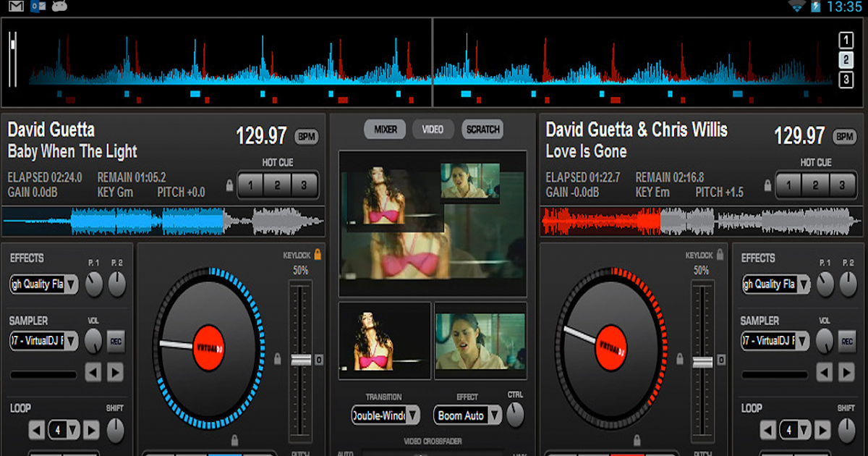The image size is (868, 456).
Task: Adjust left sampler VOL knob
Action: 94,341
